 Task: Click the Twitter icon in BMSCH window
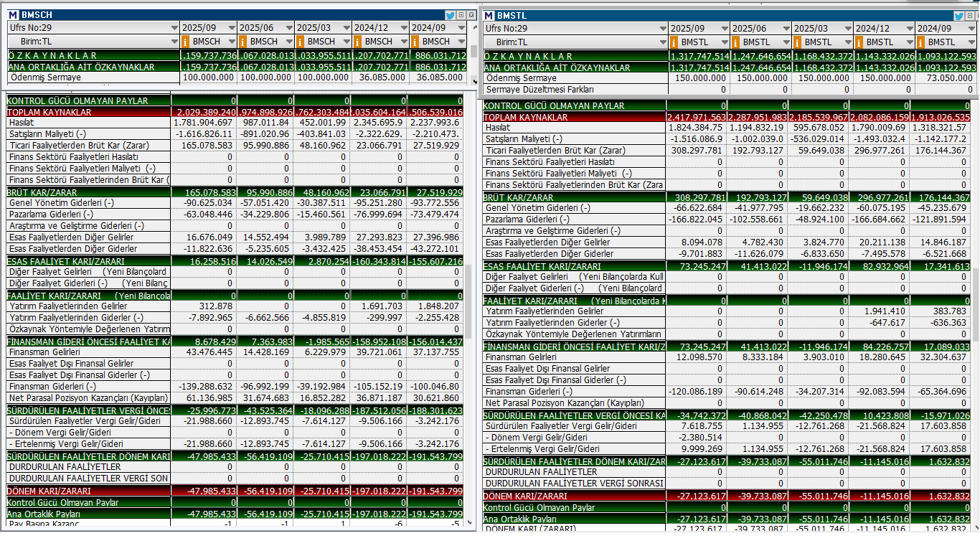click(450, 15)
